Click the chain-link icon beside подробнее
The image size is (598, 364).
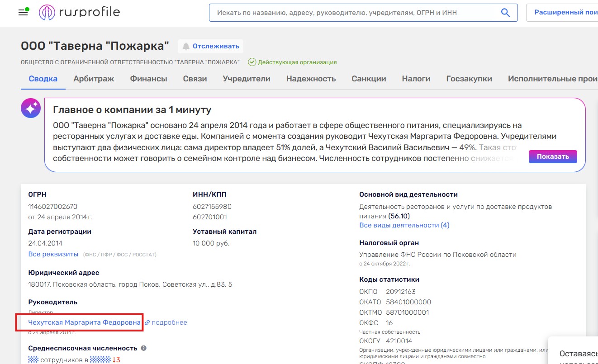click(x=147, y=323)
